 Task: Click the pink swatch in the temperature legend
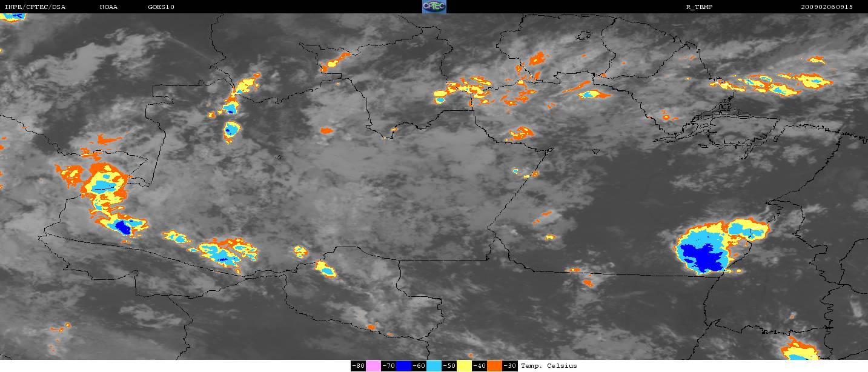[x=373, y=366]
